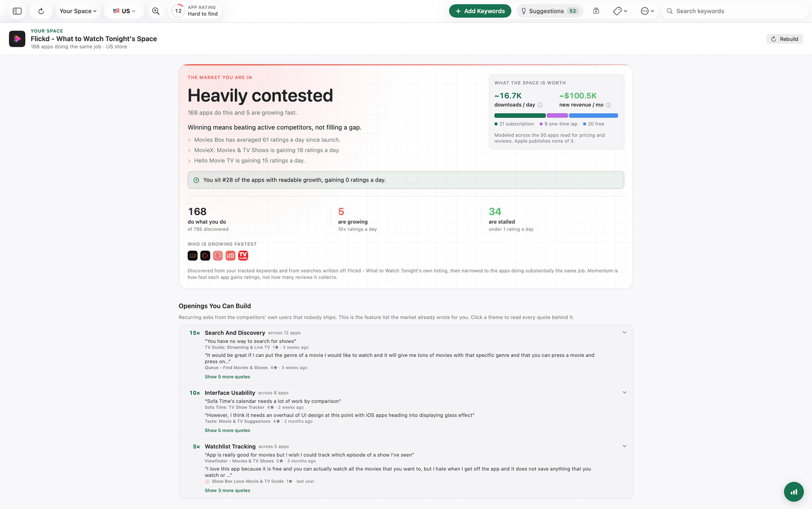
Task: Open Suggestions with 52 count
Action: [550, 11]
